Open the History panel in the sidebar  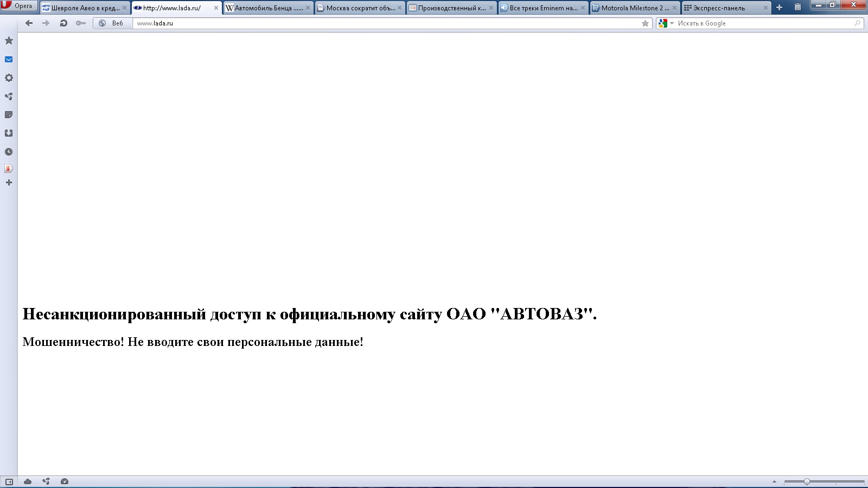click(9, 152)
